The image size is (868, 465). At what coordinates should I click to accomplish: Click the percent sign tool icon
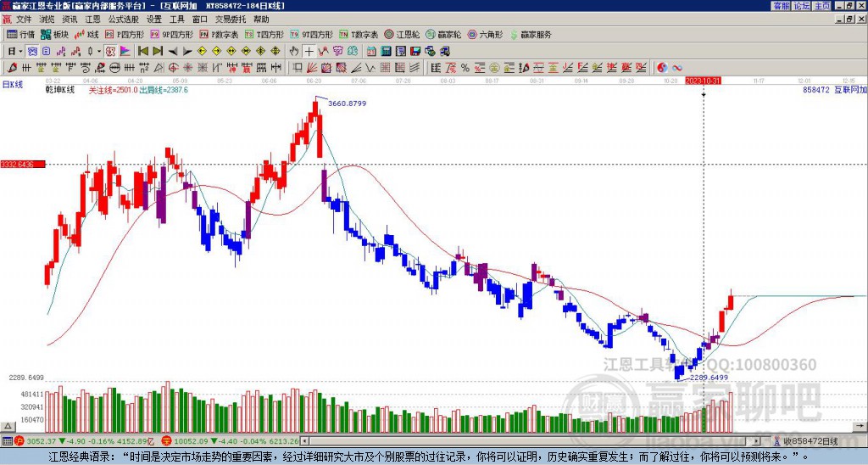(x=465, y=68)
